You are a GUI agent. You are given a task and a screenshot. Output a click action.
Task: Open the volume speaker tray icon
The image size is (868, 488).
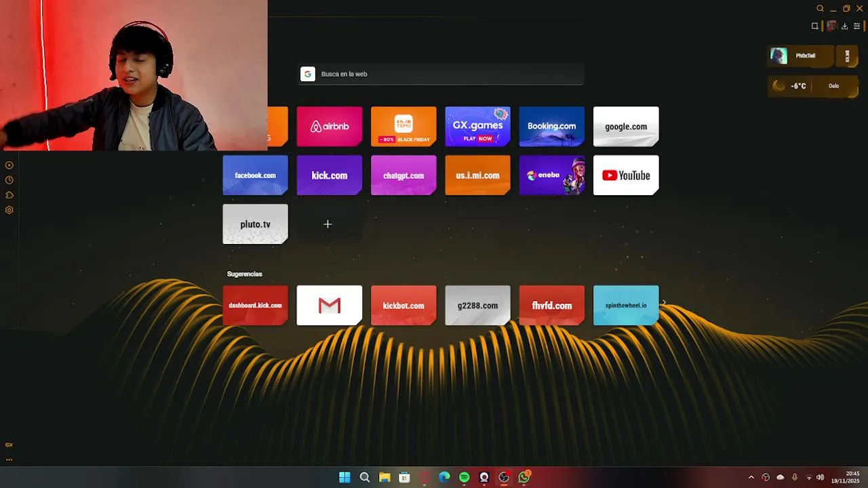(821, 477)
